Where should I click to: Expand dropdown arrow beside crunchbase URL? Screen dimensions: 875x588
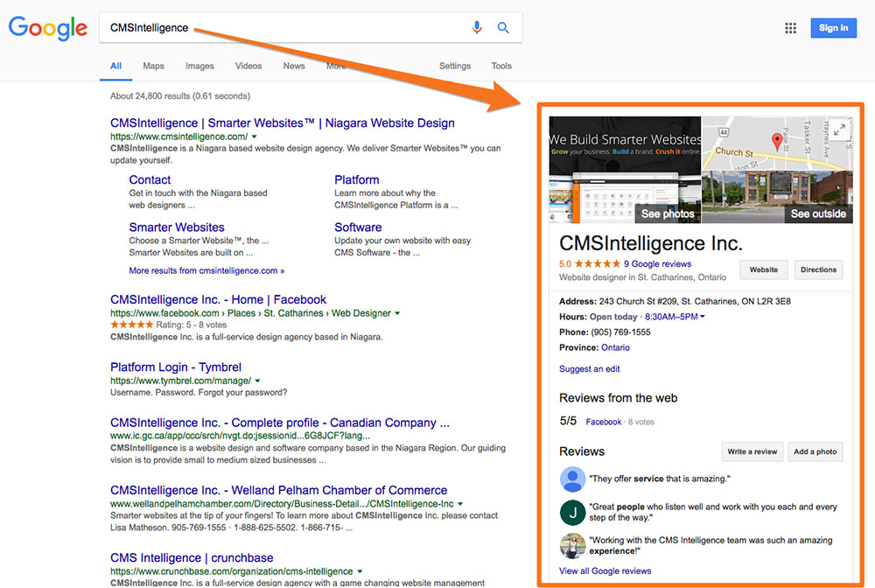pyautogui.click(x=360, y=572)
